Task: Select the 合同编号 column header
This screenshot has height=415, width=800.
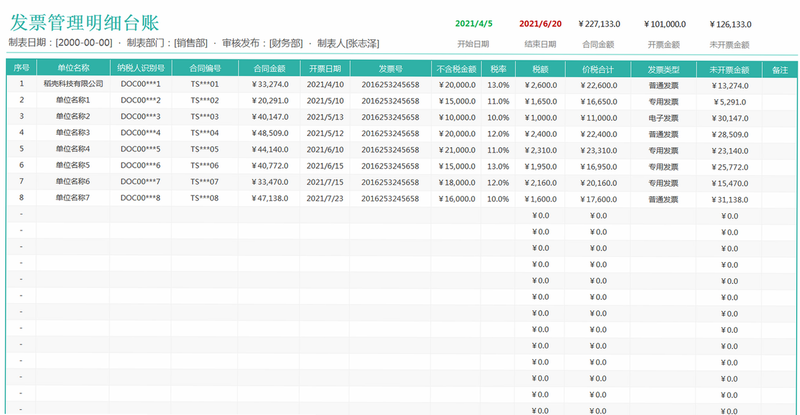Action: tap(205, 68)
